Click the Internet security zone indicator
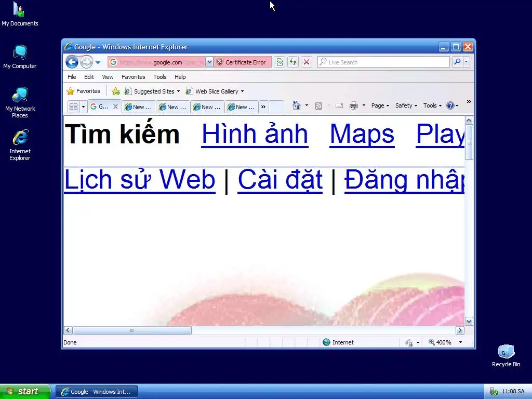Image resolution: width=532 pixels, height=399 pixels. [338, 342]
